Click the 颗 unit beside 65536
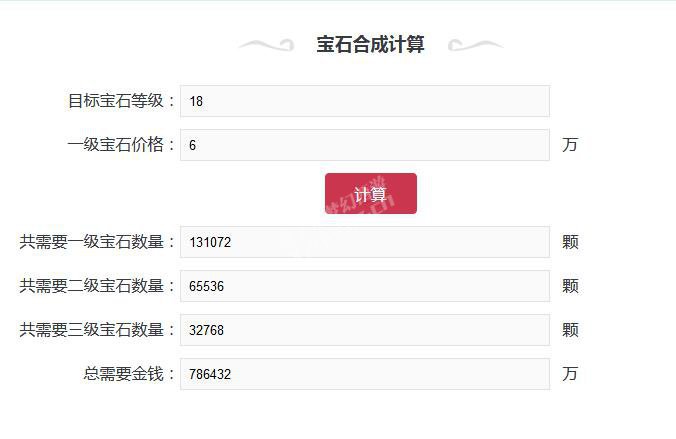The height and width of the screenshot is (439, 676). [570, 286]
